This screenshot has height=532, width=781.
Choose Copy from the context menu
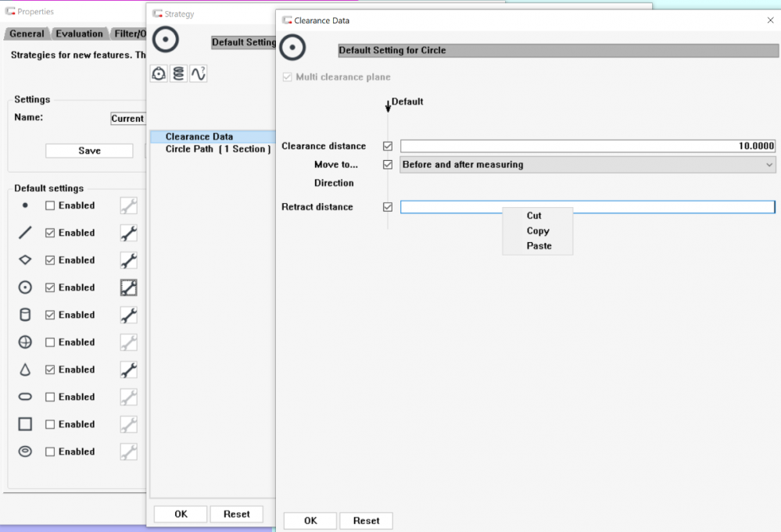(538, 231)
